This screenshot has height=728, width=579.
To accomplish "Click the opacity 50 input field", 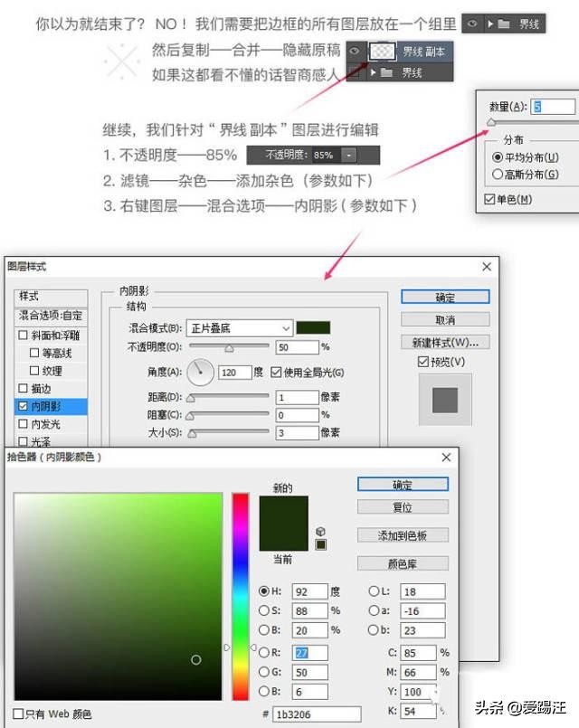I will pos(297,347).
